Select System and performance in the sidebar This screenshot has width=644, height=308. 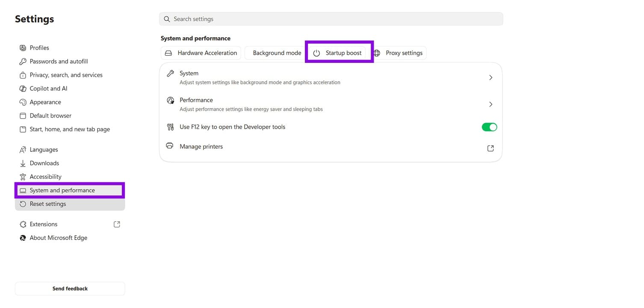pos(70,190)
